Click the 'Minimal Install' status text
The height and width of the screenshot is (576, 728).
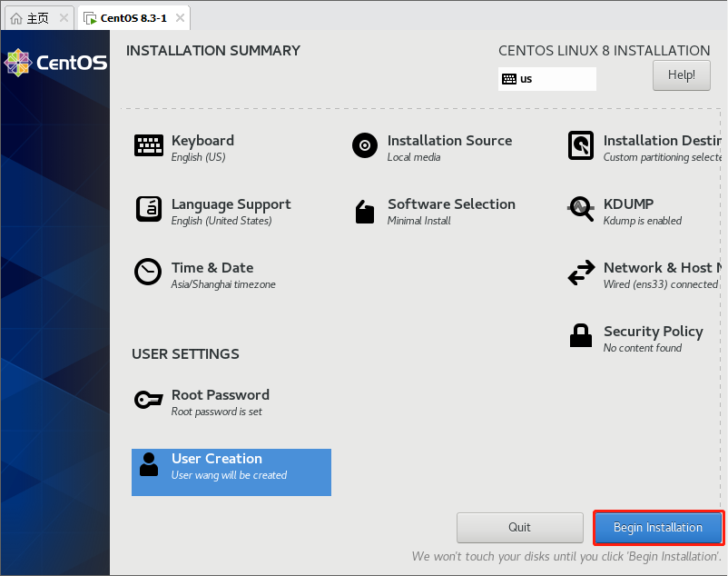(x=419, y=221)
